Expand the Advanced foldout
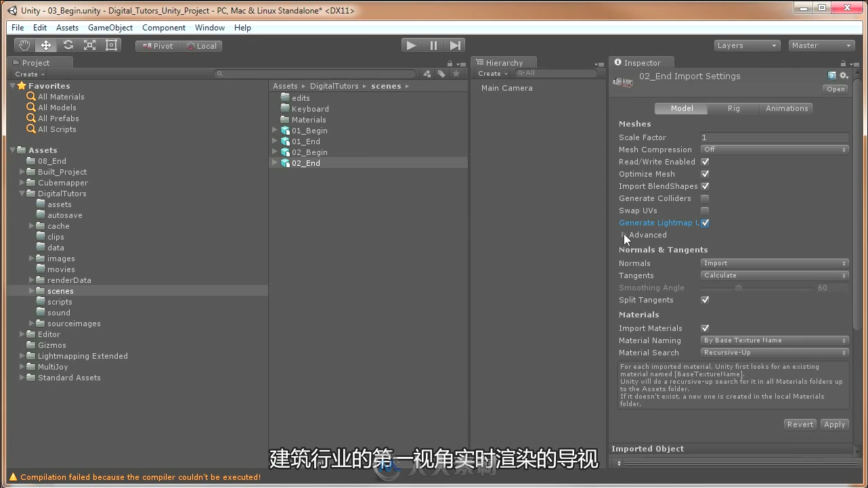 624,235
